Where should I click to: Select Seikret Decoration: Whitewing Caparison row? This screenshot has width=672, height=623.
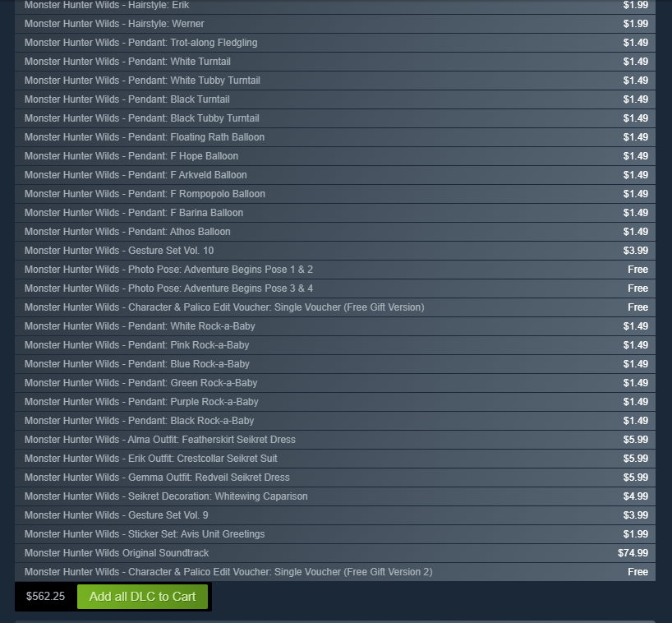335,496
